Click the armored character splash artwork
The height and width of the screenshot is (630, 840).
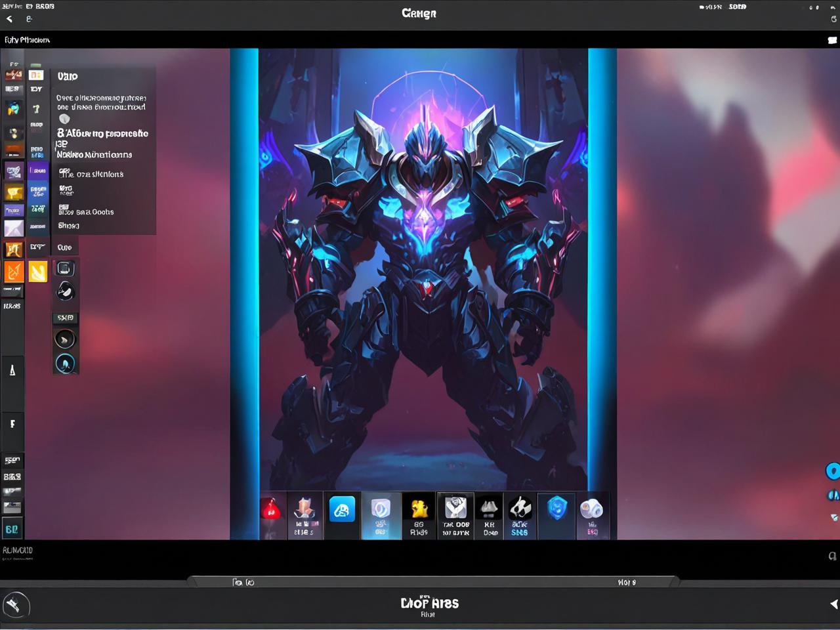(423, 269)
